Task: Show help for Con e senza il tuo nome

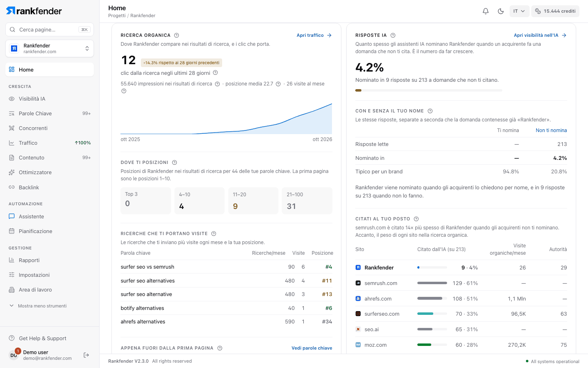Action: pos(430,111)
